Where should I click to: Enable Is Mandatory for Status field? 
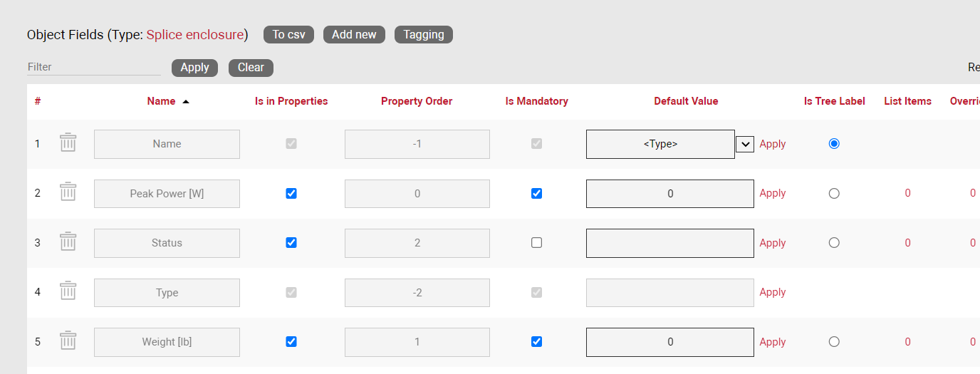(x=537, y=243)
